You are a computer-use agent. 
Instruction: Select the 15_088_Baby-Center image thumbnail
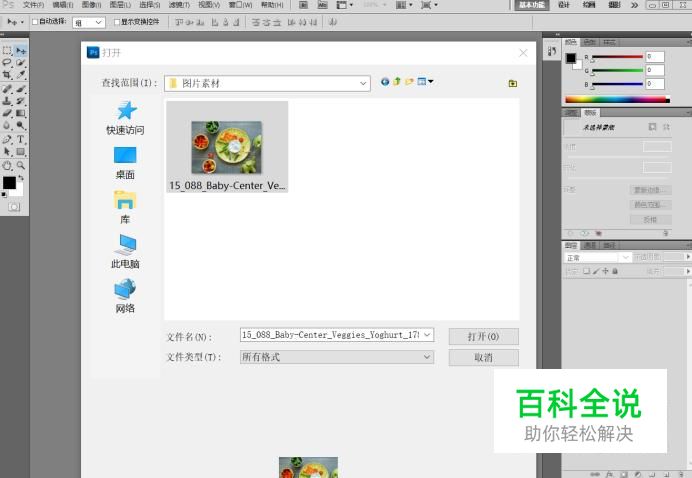point(227,147)
